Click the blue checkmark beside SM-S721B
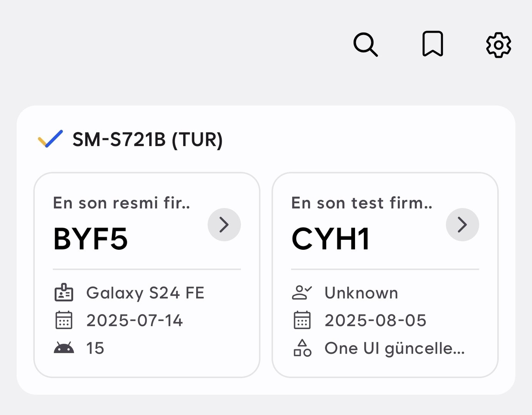Screen dimensions: 532x415 coord(50,139)
